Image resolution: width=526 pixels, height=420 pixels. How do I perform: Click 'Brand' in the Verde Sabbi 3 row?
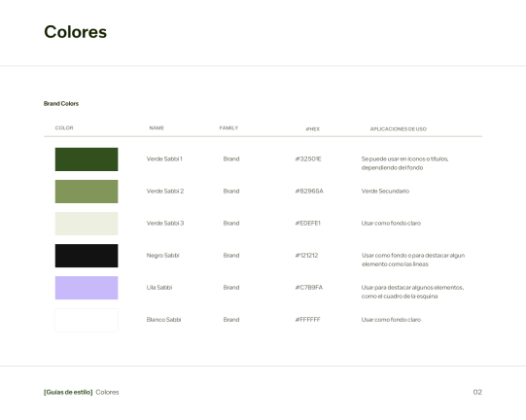pyautogui.click(x=231, y=223)
